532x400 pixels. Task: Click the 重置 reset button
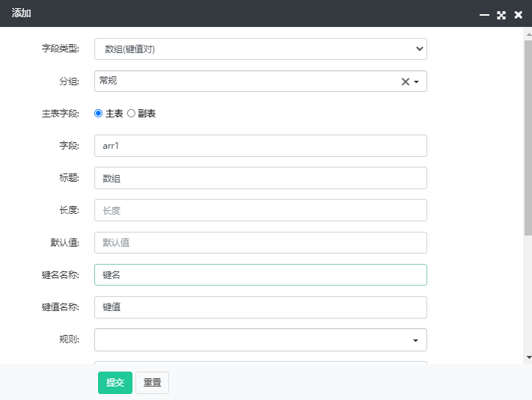click(x=152, y=383)
